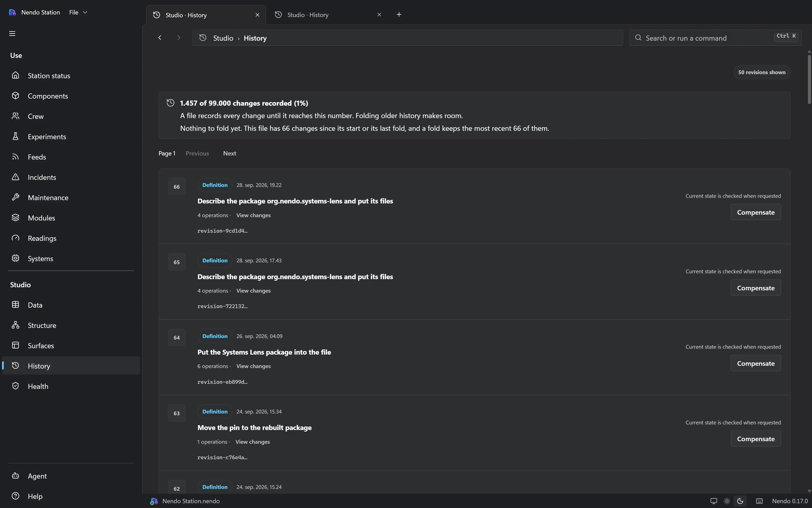Image resolution: width=812 pixels, height=508 pixels.
Task: Open Studio Structure
Action: [71, 325]
